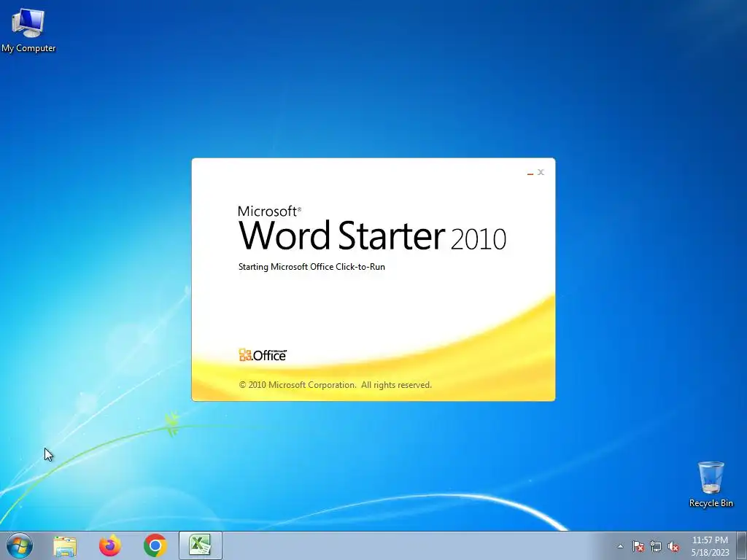747x560 pixels.
Task: Click the network status tray icon
Action: [x=656, y=546]
